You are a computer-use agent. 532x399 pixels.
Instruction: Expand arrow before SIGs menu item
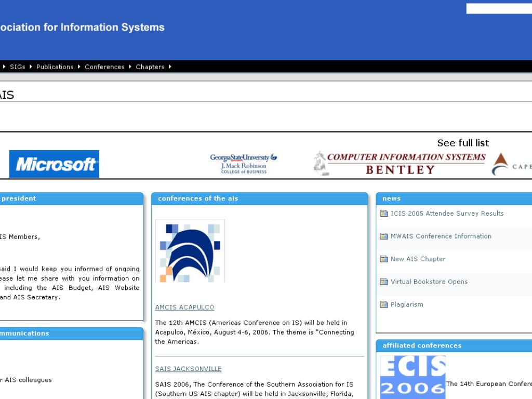click(4, 67)
